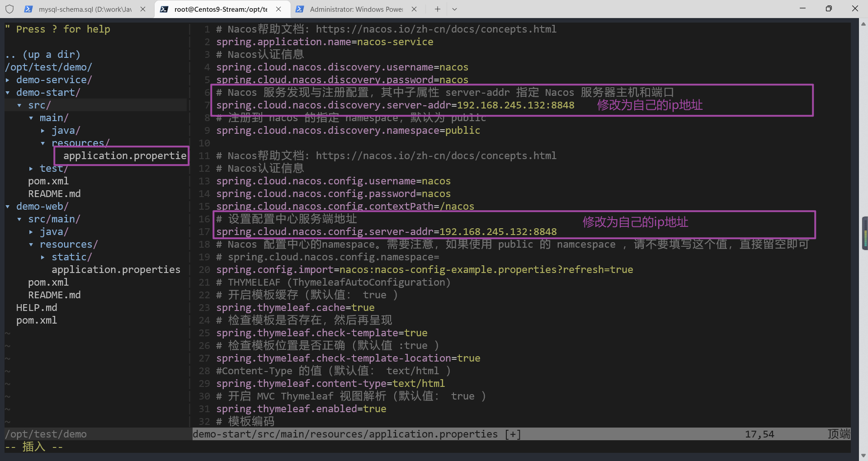Close the root@Centos9-Stream tab
868x461 pixels.
(278, 9)
